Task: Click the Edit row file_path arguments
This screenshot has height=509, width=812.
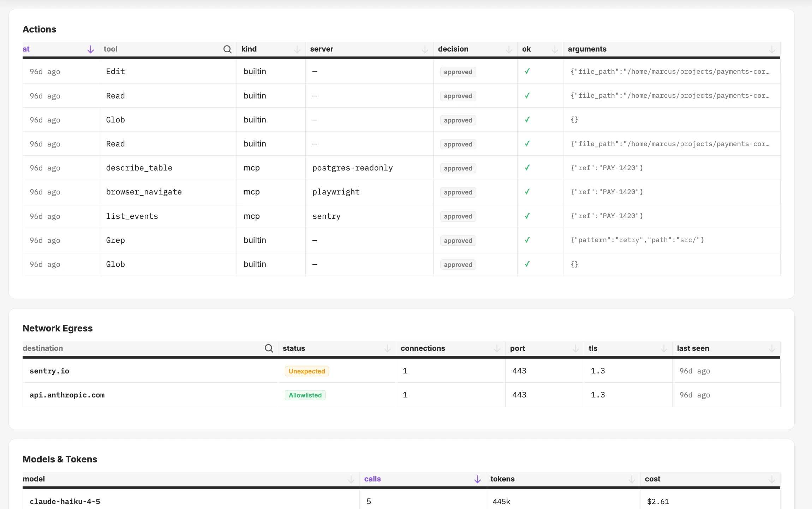Action: [670, 72]
